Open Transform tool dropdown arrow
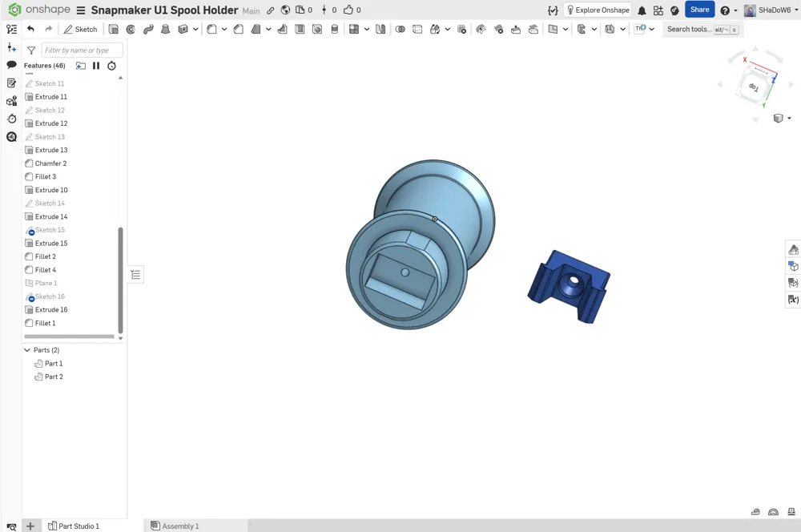 coord(448,29)
